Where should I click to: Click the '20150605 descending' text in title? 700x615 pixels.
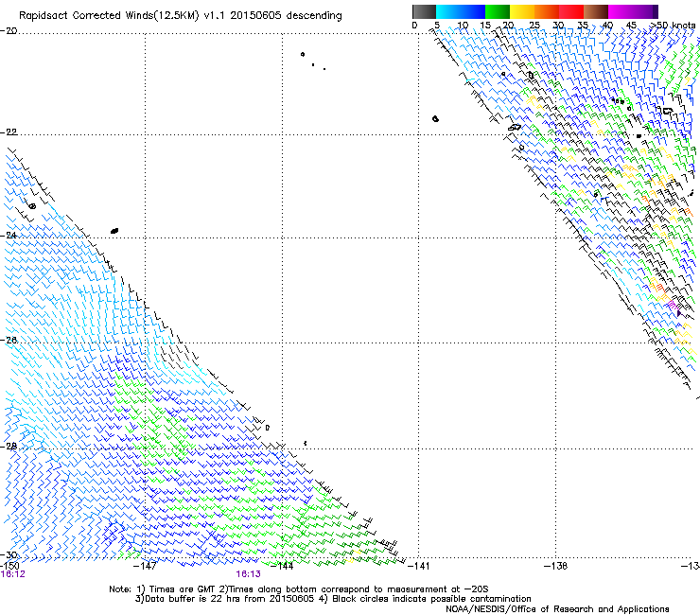click(x=287, y=16)
